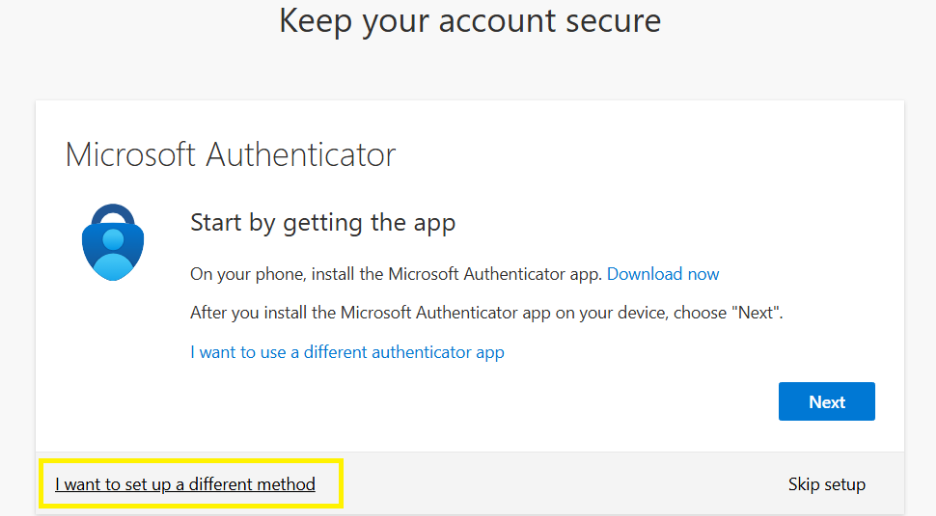The image size is (936, 516).
Task: Click the Keep your account secure heading
Action: coord(469,21)
